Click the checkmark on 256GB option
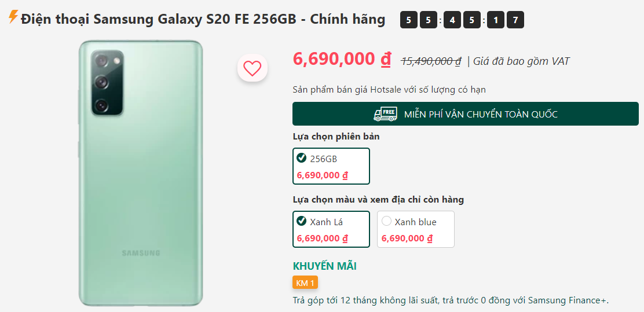 tap(302, 157)
